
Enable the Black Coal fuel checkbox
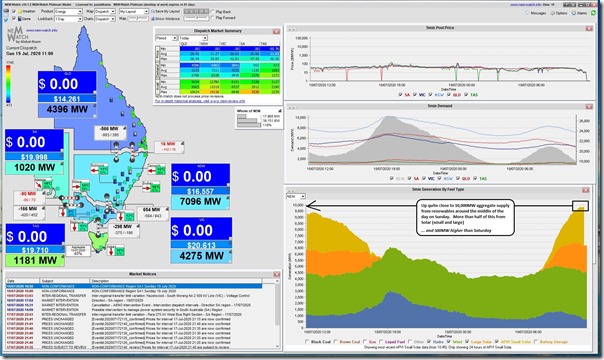(307, 342)
